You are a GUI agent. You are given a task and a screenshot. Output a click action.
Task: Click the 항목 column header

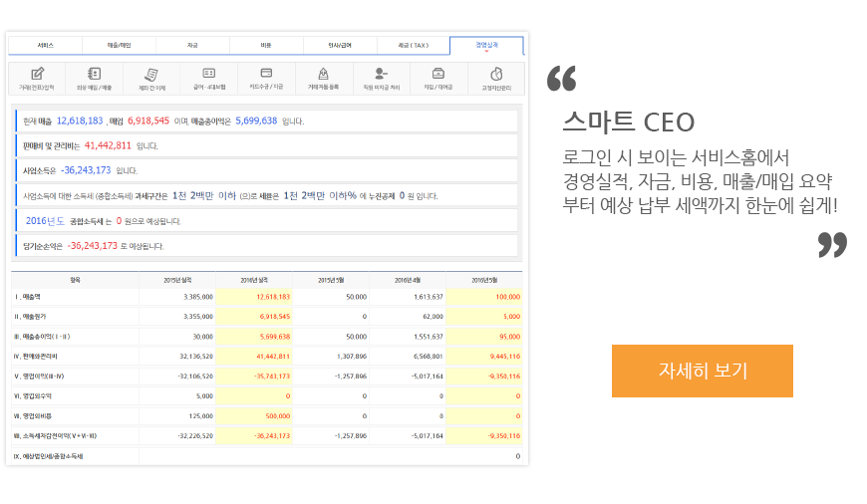pyautogui.click(x=75, y=280)
